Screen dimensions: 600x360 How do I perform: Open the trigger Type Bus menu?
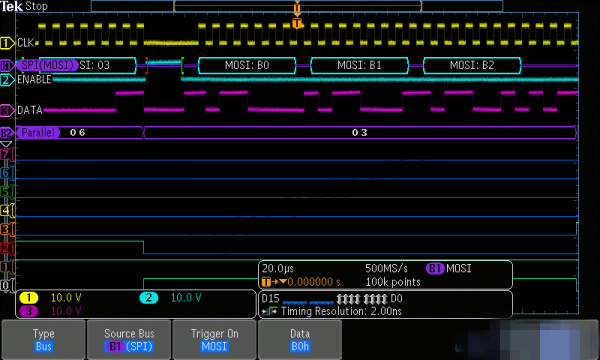43,340
